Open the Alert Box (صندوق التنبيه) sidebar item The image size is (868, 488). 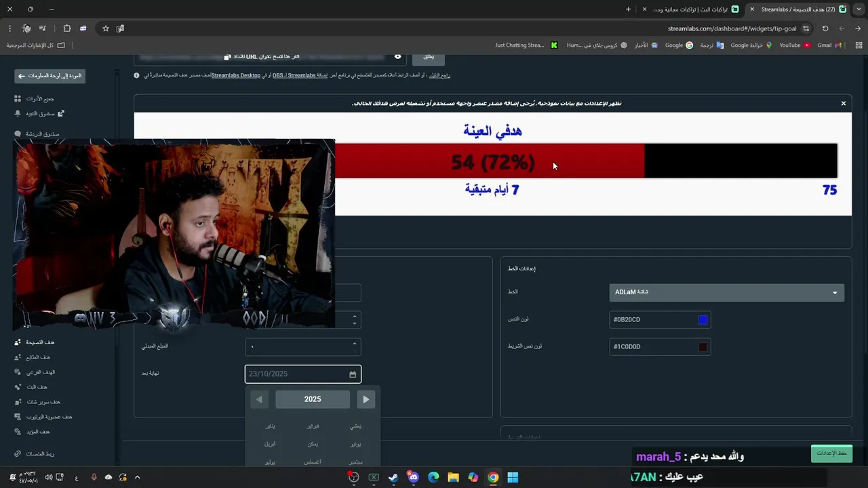(39, 114)
